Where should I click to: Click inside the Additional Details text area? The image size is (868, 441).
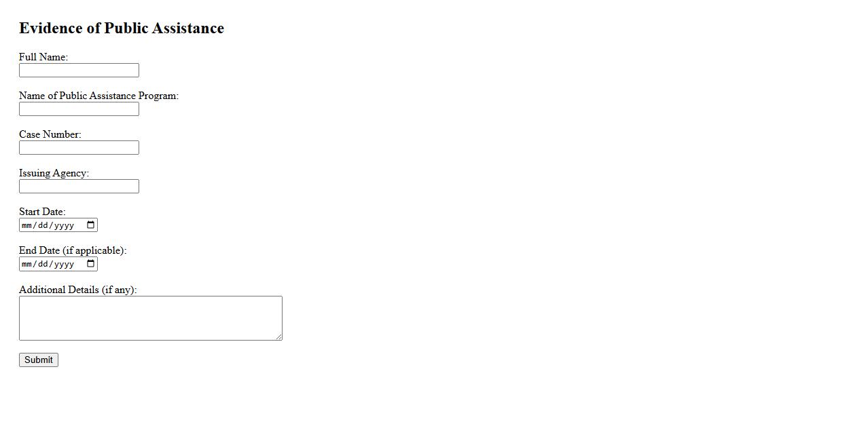coord(150,318)
